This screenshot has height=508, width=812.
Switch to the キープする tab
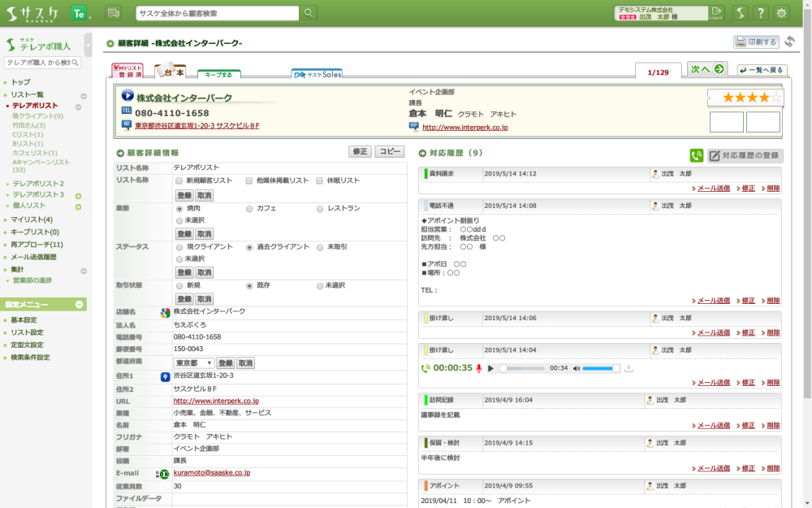pyautogui.click(x=218, y=75)
